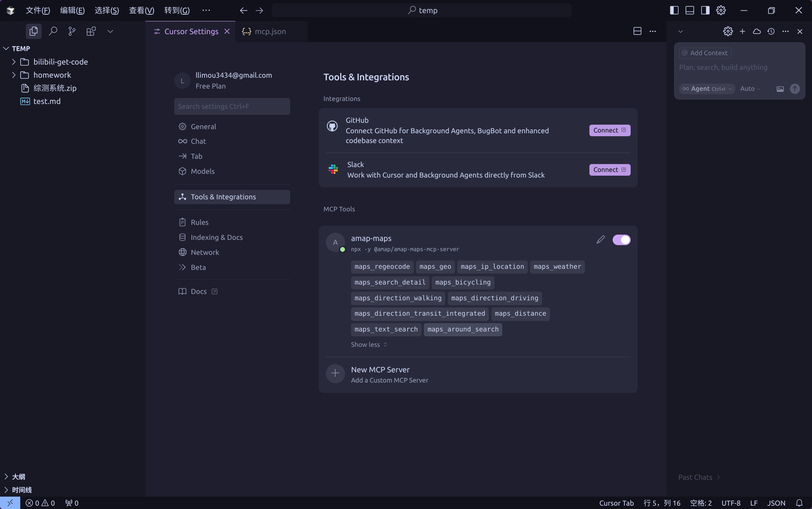Click the image attach icon in chat
Viewport: 812px width, 509px height.
pos(780,89)
